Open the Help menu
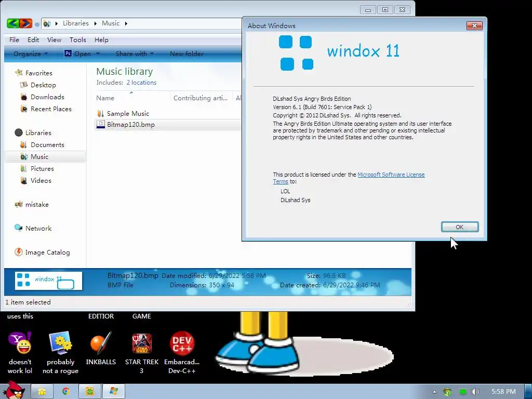This screenshot has width=532, height=399. (101, 39)
